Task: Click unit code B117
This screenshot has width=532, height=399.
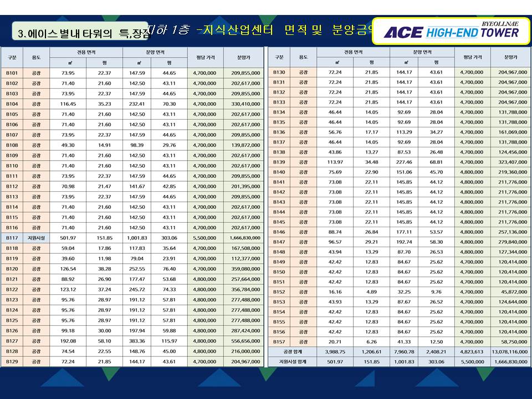Action: 12,238
